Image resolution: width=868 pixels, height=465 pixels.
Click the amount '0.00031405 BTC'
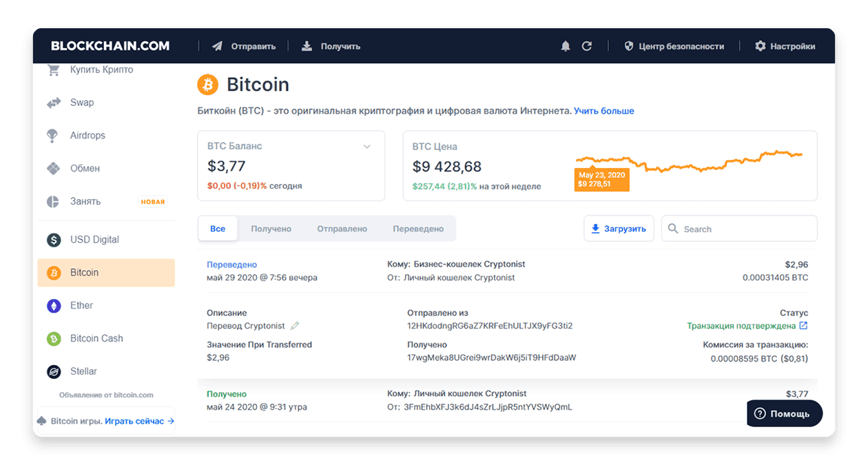point(775,278)
